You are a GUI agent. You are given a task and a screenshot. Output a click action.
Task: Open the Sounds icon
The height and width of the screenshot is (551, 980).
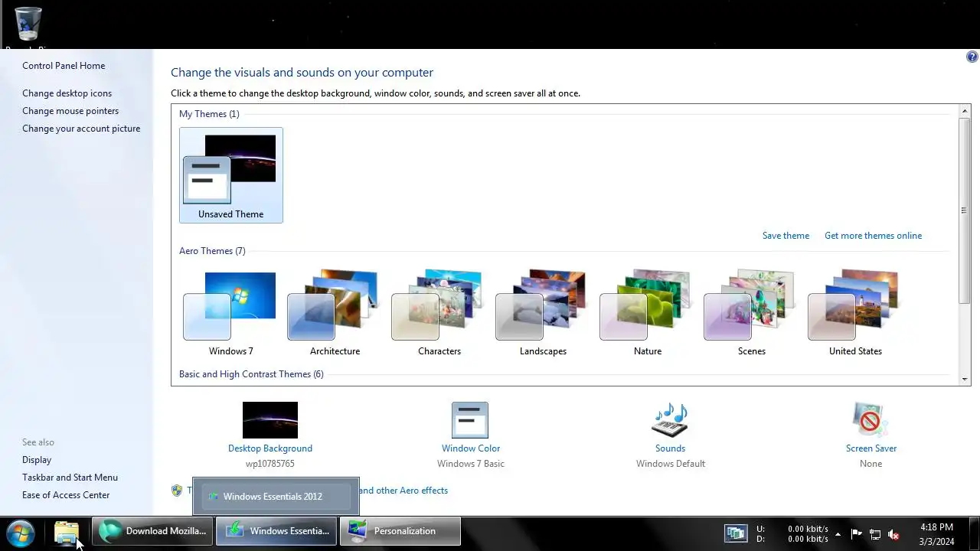pos(670,420)
